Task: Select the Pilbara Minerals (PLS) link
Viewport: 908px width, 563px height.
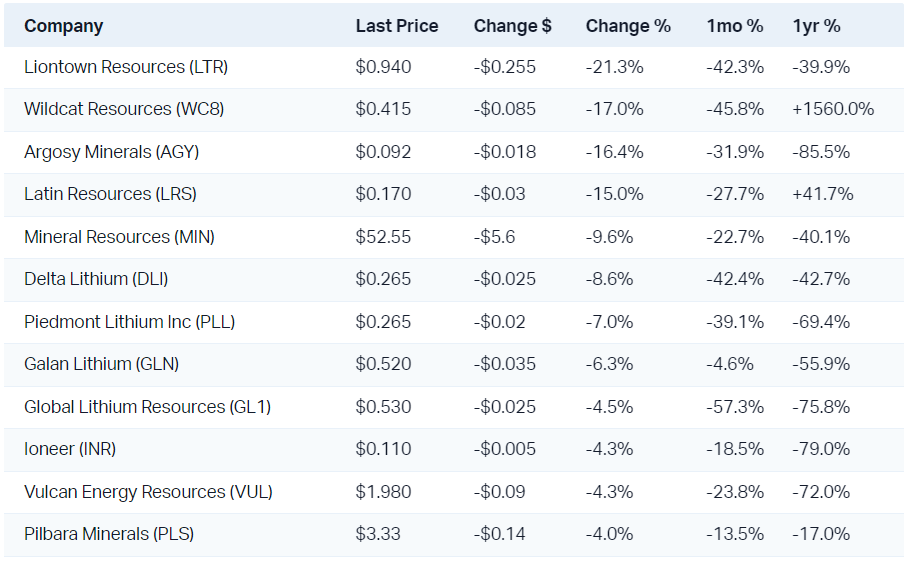Action: click(109, 534)
